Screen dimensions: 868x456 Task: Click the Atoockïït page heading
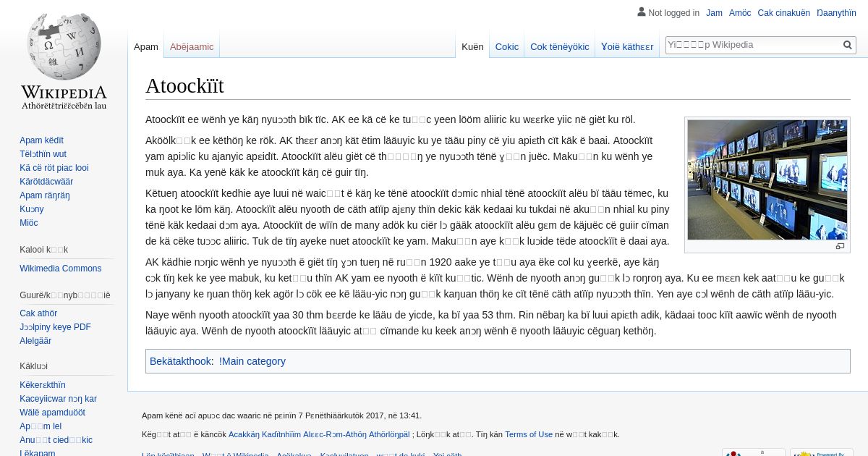point(184,86)
